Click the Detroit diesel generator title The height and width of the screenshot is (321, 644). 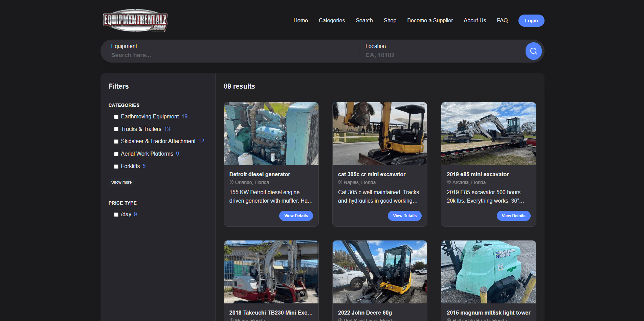(260, 174)
